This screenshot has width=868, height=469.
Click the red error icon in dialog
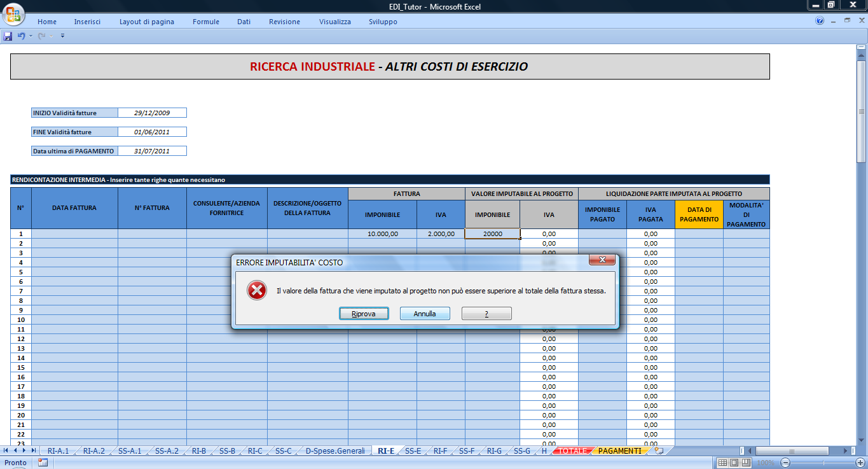(257, 291)
